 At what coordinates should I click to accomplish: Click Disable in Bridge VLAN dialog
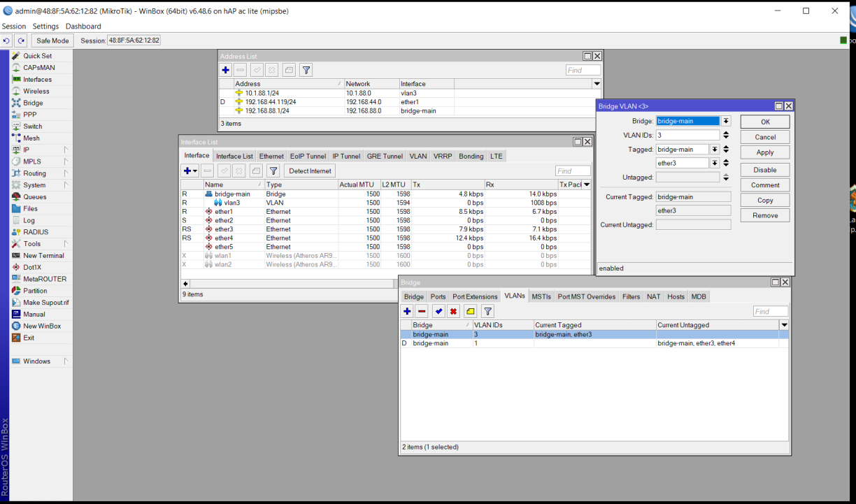tap(765, 170)
